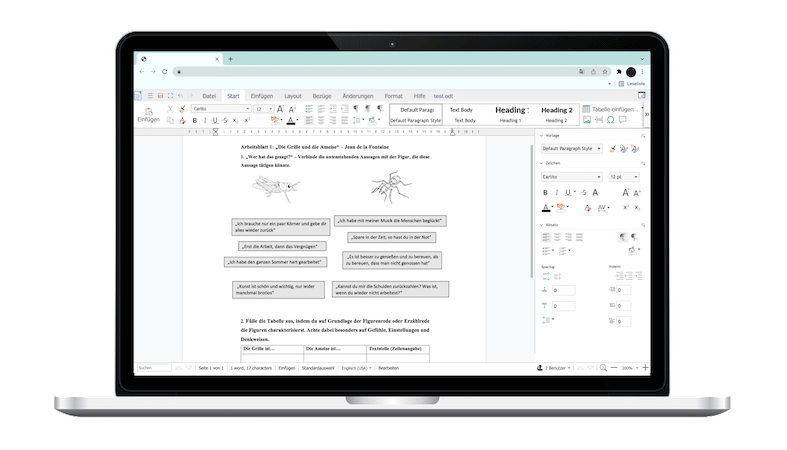
Task: Pick font color in sidebar Zeichen section
Action: pyautogui.click(x=546, y=208)
